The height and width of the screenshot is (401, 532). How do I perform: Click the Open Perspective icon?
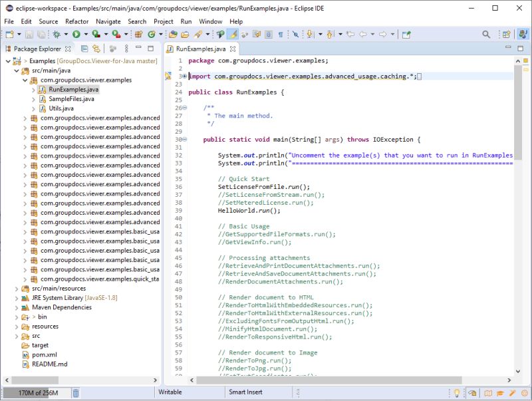[x=506, y=35]
